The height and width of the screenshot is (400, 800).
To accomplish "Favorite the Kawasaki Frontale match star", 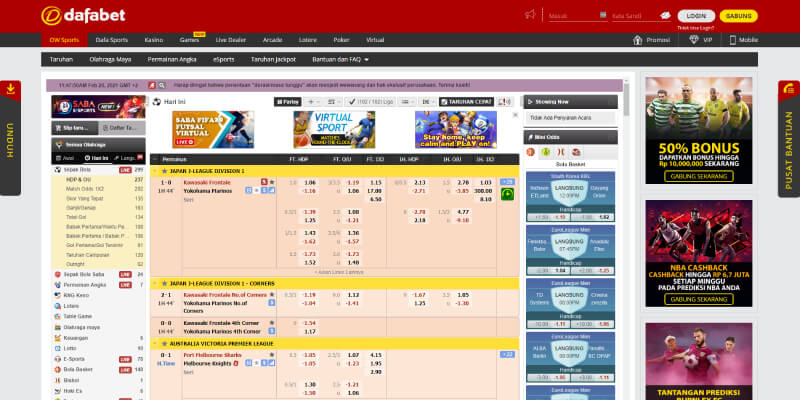I will pos(272,182).
